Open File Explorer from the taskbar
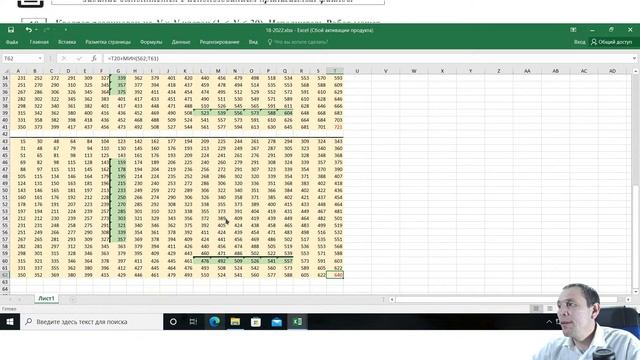 [235, 322]
